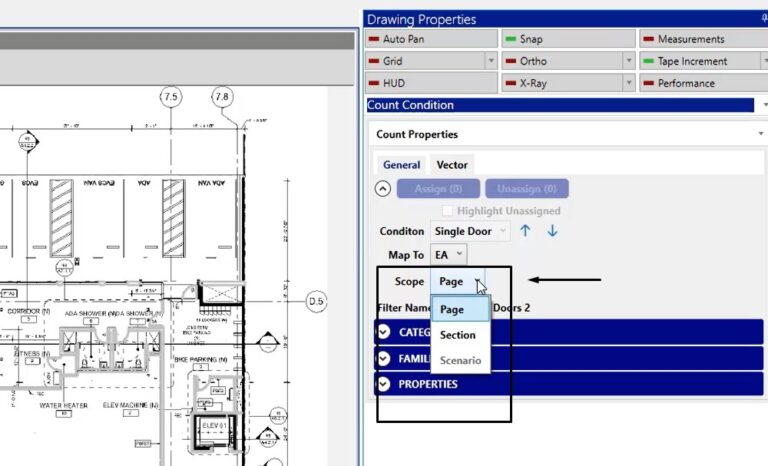
Task: Click the CORRIDOR (N) room label
Action: 29,311
